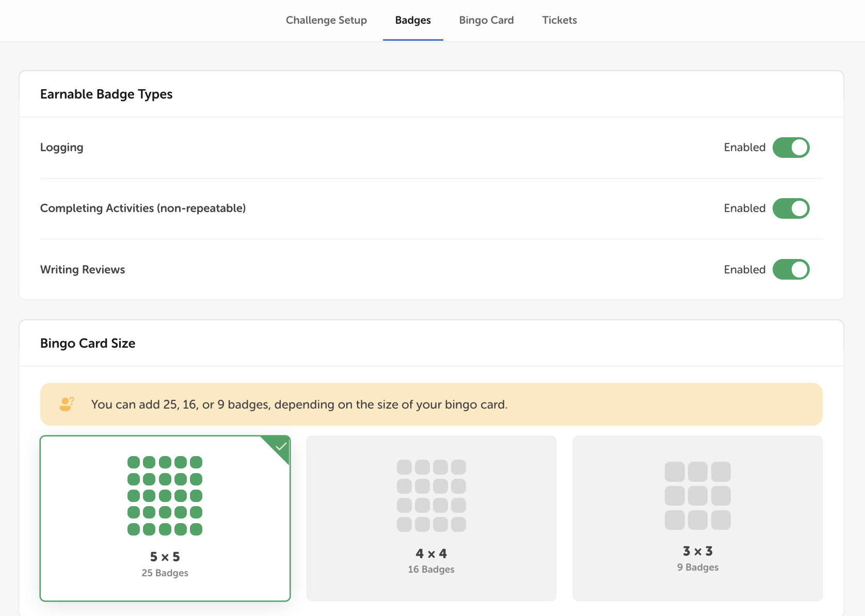Screen dimensions: 865x616
Task: Click the green 5 x 5 grid icon
Action: click(165, 495)
